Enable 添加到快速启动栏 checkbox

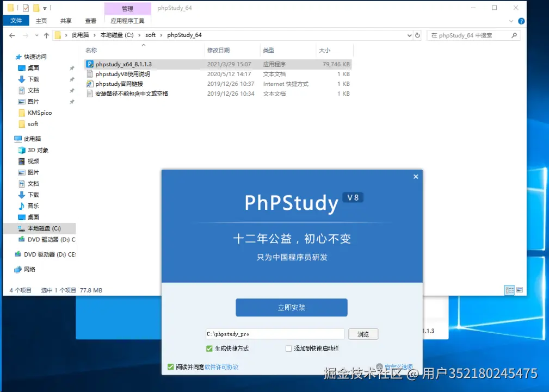(288, 349)
